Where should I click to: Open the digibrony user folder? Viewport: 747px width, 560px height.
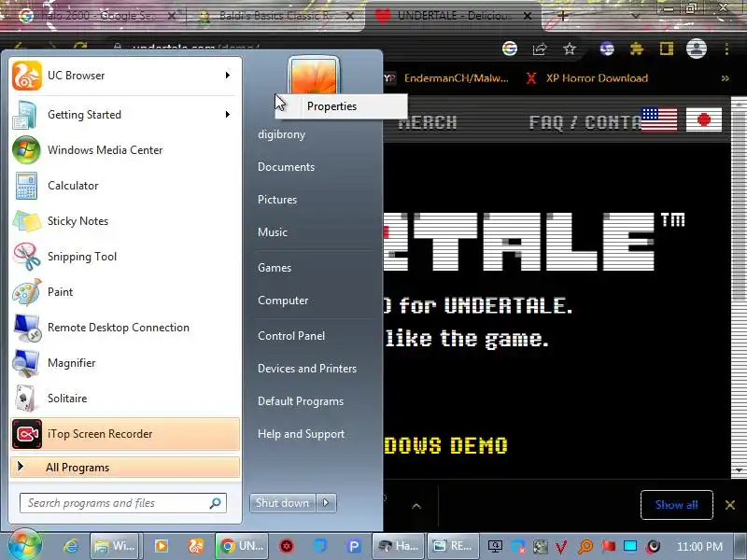coord(282,134)
